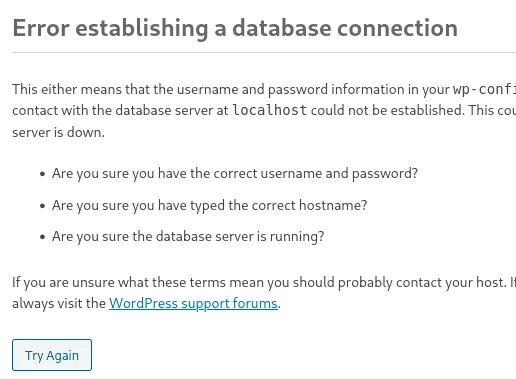Click the bullet dot before the hostname question
The image size is (516, 379).
point(42,206)
